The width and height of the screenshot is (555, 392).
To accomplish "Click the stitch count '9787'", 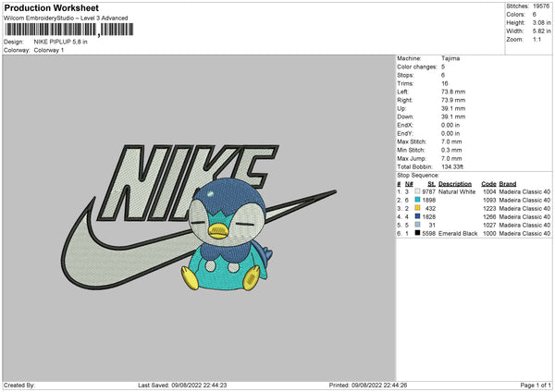I will pos(428,191).
